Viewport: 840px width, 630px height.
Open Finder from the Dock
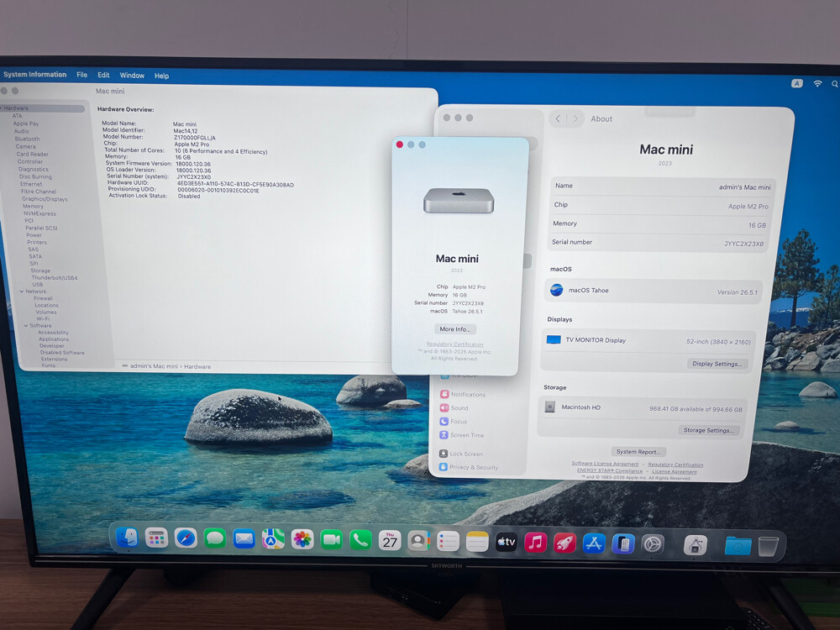point(128,538)
